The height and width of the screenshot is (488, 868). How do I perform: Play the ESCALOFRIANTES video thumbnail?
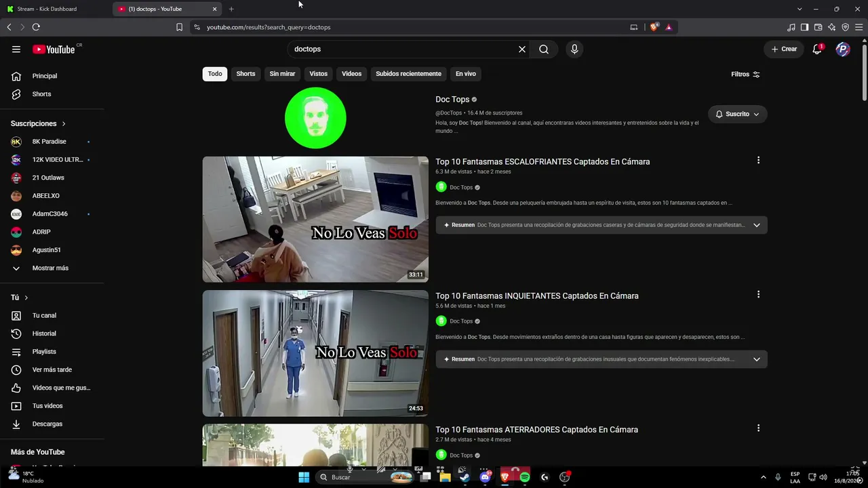click(x=315, y=220)
